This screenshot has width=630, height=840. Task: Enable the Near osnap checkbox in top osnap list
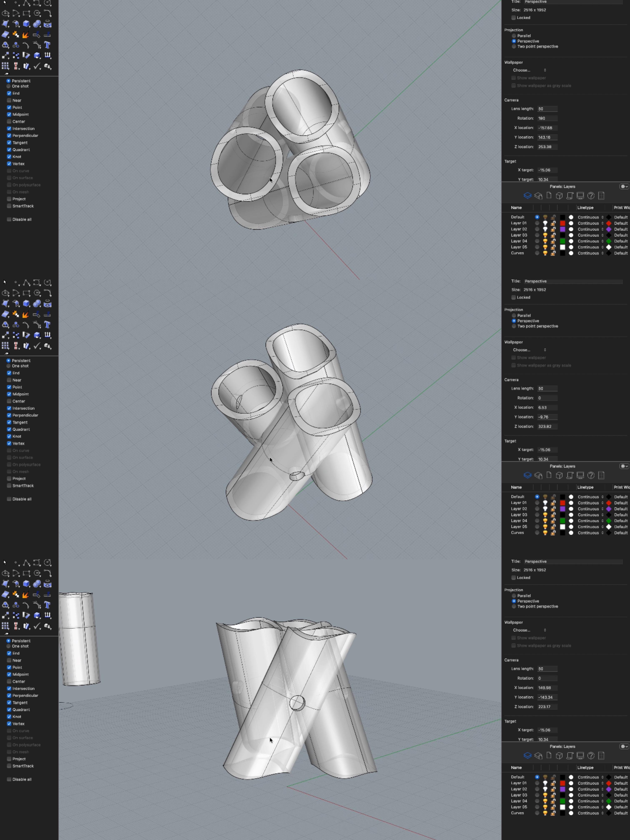pyautogui.click(x=9, y=100)
